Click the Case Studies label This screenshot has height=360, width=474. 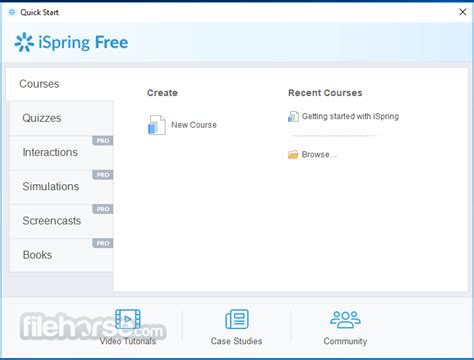click(x=236, y=341)
